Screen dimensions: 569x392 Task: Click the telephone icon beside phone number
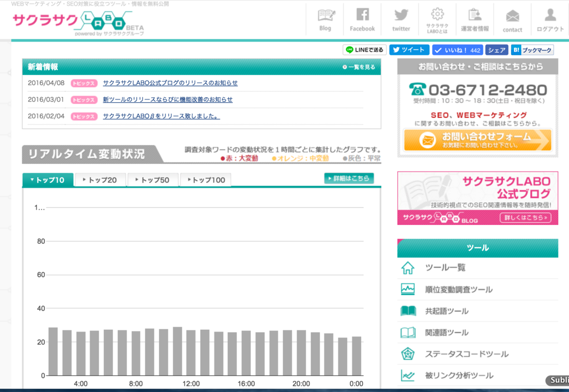click(417, 89)
